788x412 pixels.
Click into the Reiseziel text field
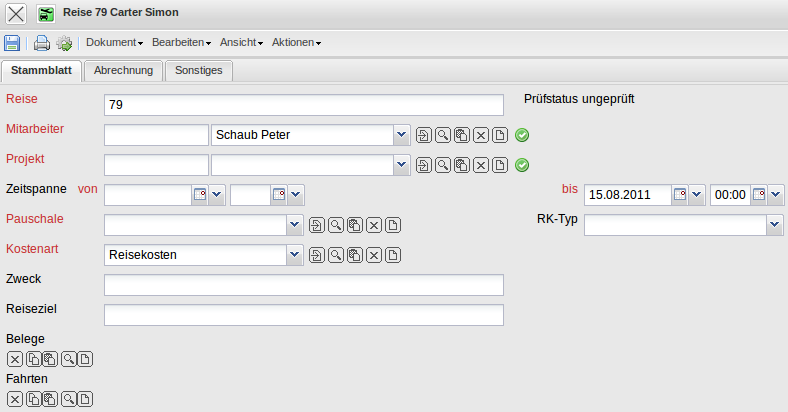[303, 315]
